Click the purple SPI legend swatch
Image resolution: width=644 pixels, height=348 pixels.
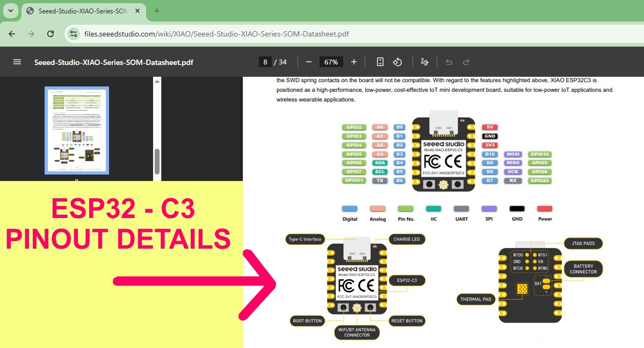click(x=489, y=209)
